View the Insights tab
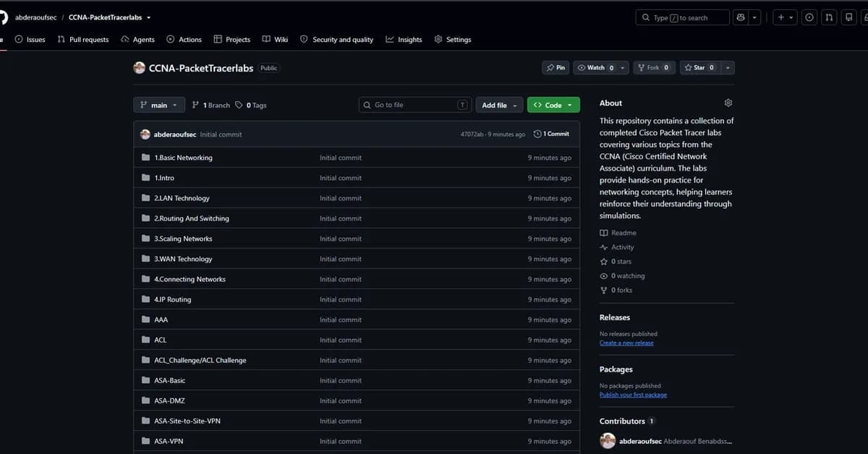Viewport: 868px width, 454px height. [x=404, y=40]
